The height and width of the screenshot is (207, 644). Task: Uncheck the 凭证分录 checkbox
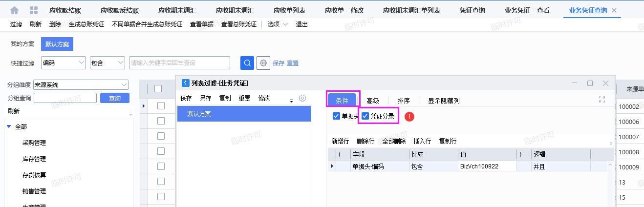point(365,116)
